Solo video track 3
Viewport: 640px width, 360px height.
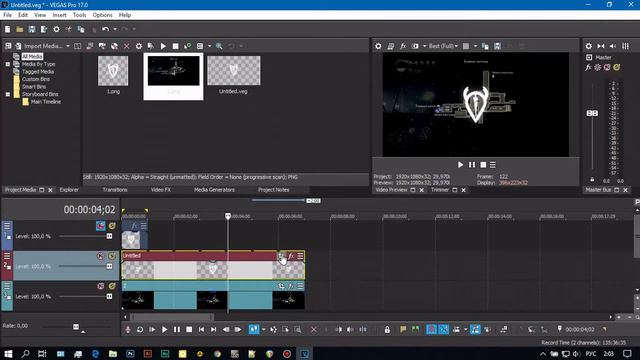(x=112, y=286)
